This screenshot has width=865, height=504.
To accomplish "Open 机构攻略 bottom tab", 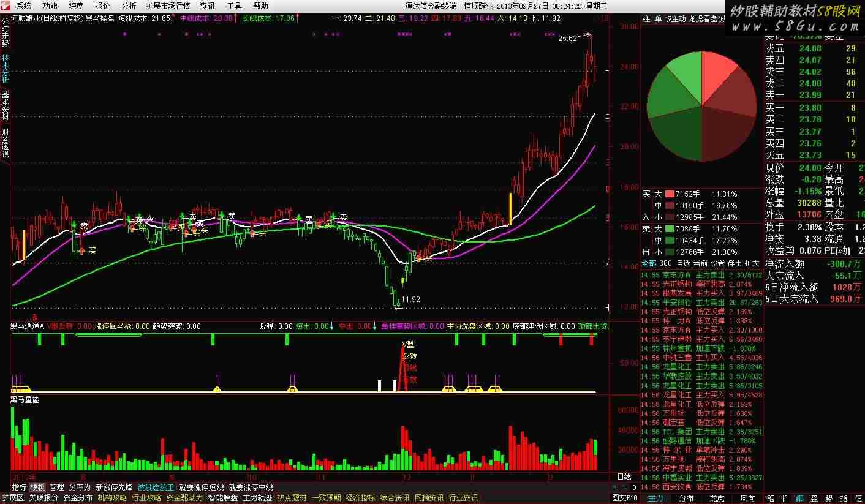I will tap(112, 498).
